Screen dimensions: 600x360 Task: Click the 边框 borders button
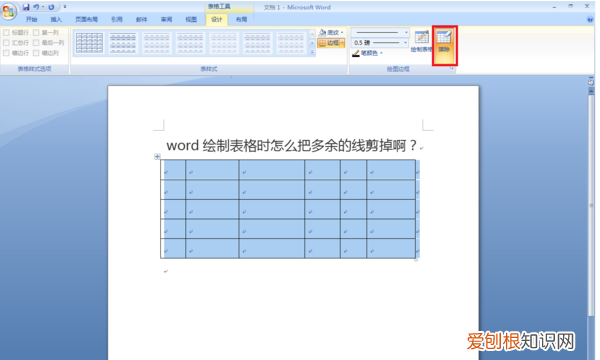click(329, 43)
